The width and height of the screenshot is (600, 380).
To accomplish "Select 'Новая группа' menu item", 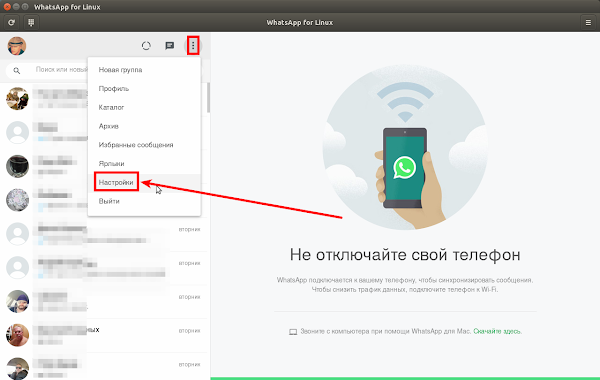I will pyautogui.click(x=144, y=70).
